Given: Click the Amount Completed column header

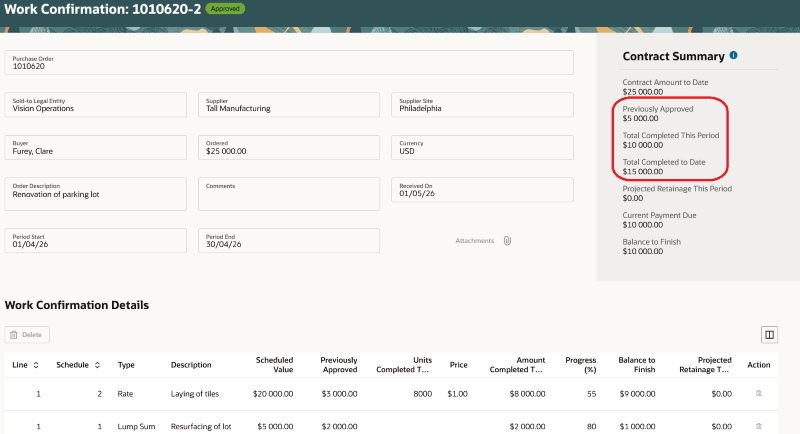Looking at the screenshot, I should pyautogui.click(x=517, y=365).
